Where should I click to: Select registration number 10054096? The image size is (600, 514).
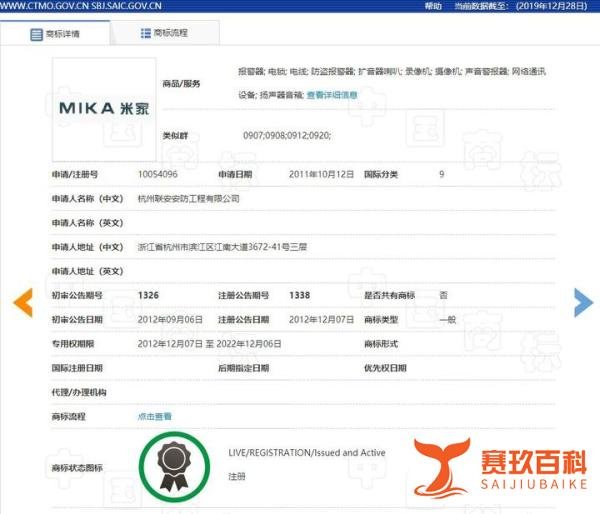point(158,175)
